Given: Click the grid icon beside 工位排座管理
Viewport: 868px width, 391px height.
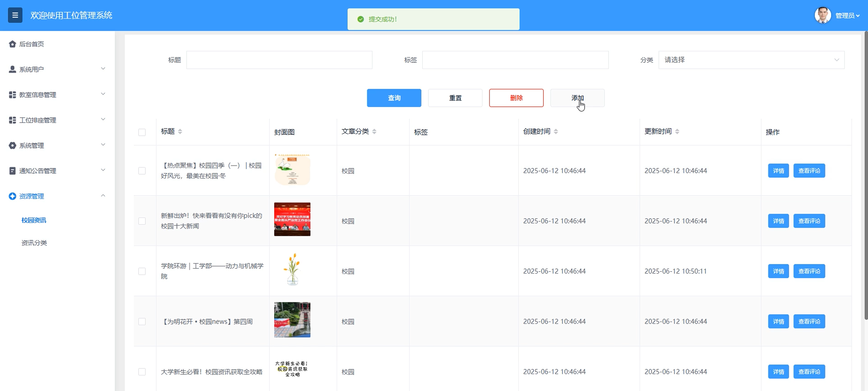Looking at the screenshot, I should click(x=12, y=120).
